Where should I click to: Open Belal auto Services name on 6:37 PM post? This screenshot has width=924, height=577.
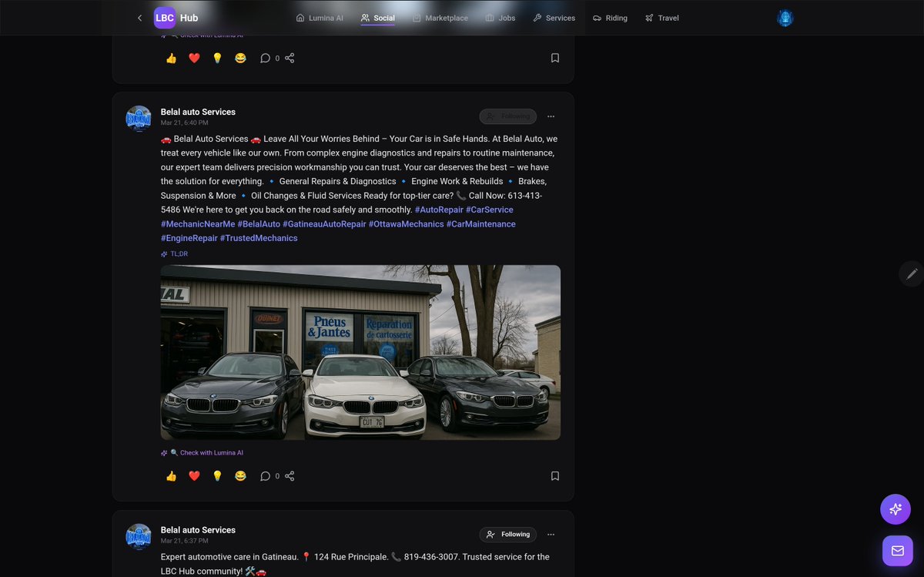pyautogui.click(x=198, y=530)
